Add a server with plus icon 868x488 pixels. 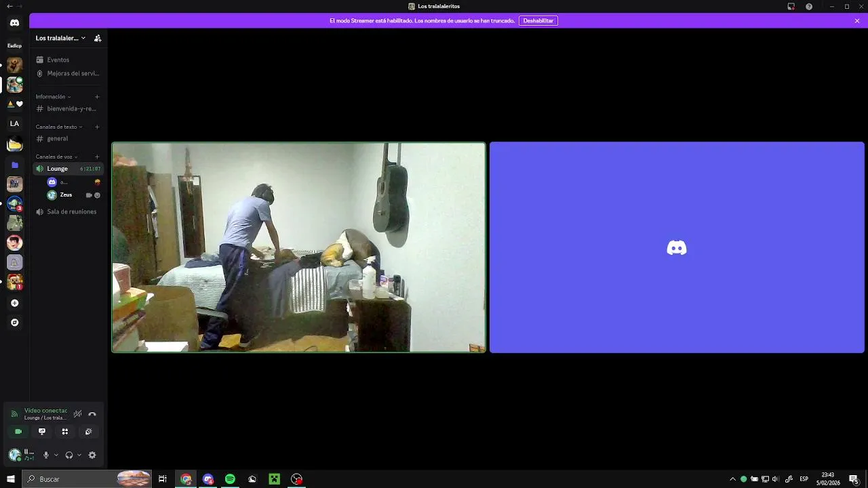(14, 303)
